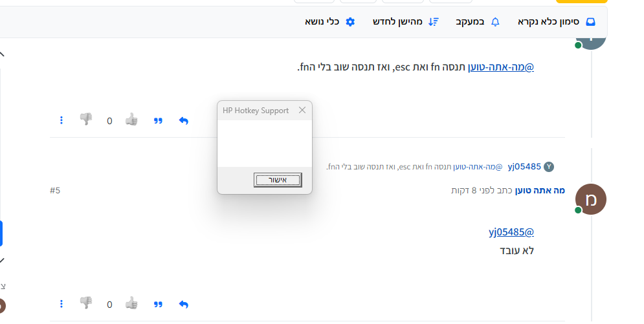The image size is (644, 324).
Task: Click the reply arrow on post #5
Action: click(183, 304)
